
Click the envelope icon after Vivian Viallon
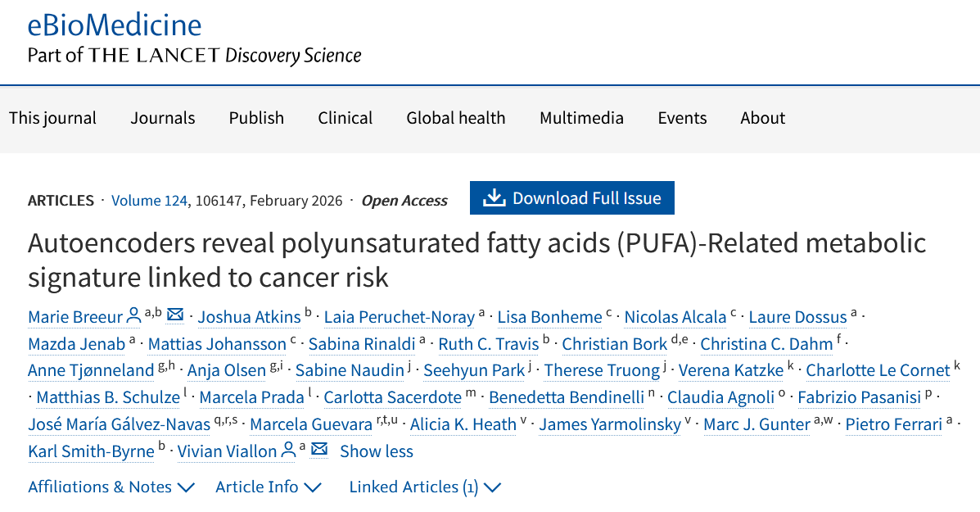pyautogui.click(x=319, y=450)
